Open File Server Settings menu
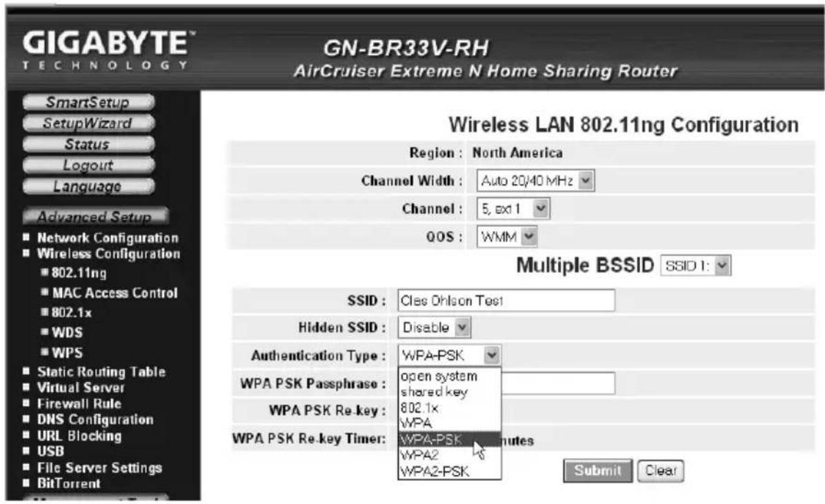The image size is (825, 504). click(99, 467)
